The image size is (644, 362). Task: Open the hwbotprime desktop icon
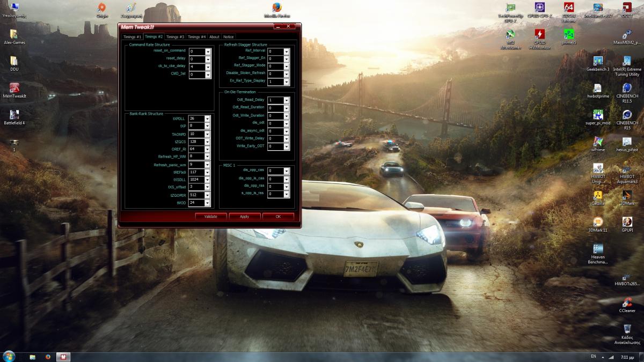598,91
